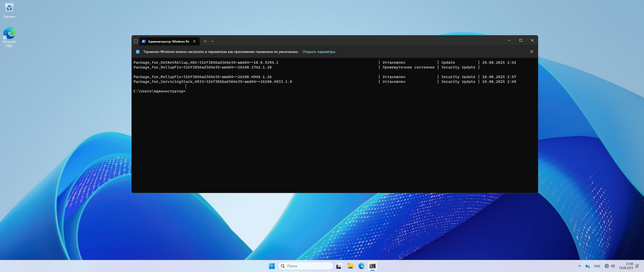Open the Recycle Bin desktop icon
Image resolution: width=644 pixels, height=272 pixels.
9,11
